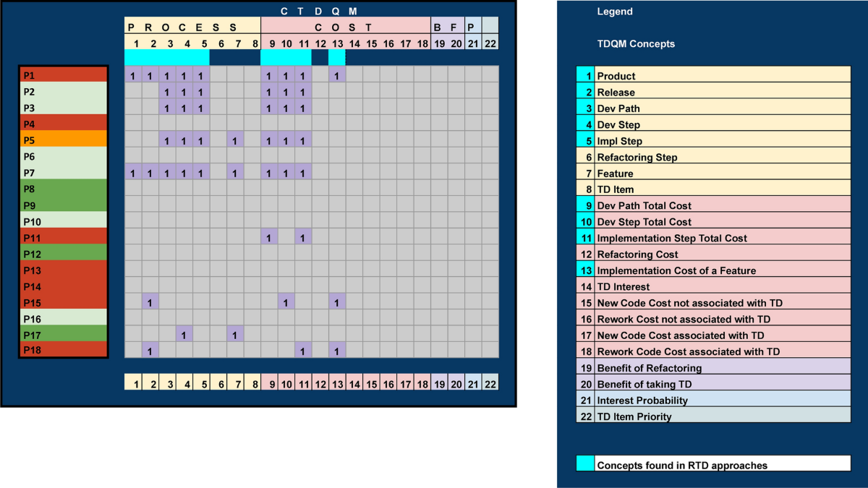Click the P10 row label
The width and height of the screenshot is (868, 488).
click(64, 221)
